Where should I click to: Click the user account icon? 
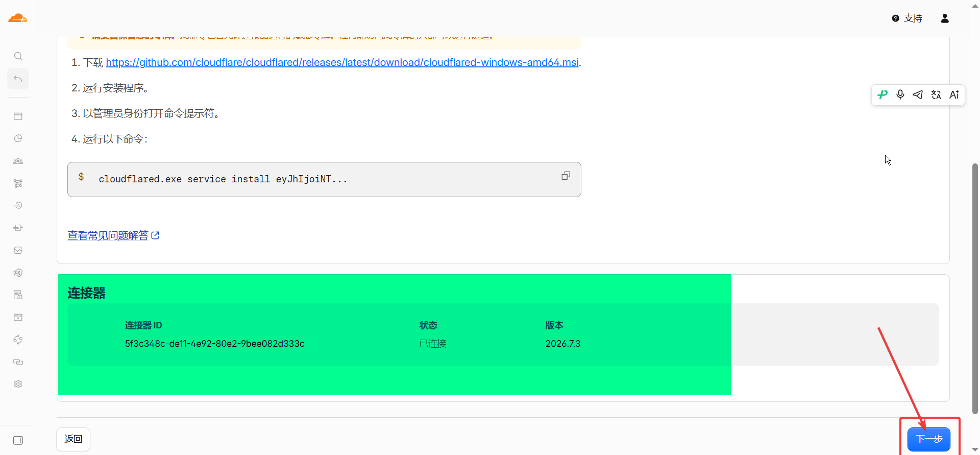tap(945, 18)
